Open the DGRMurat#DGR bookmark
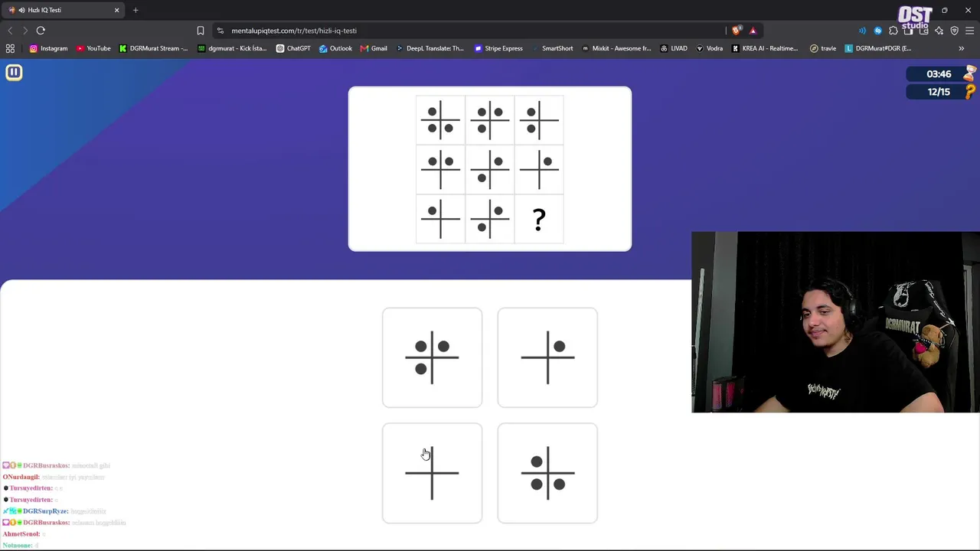 coord(878,48)
